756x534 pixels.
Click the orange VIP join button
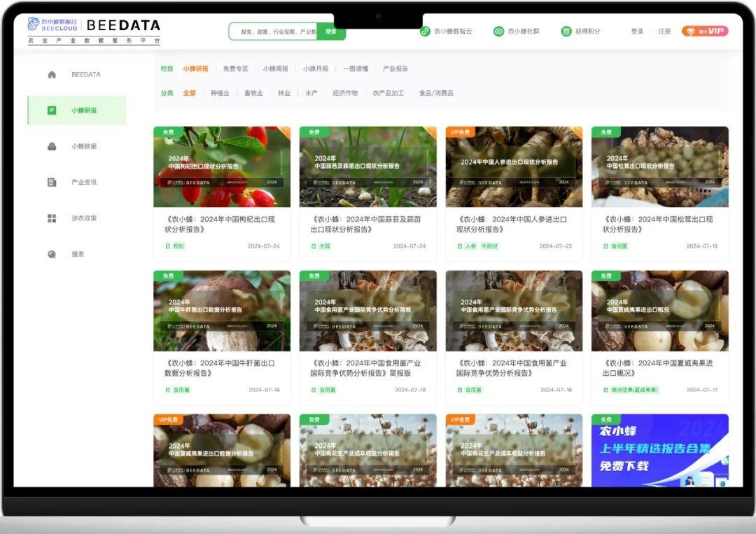tap(705, 31)
